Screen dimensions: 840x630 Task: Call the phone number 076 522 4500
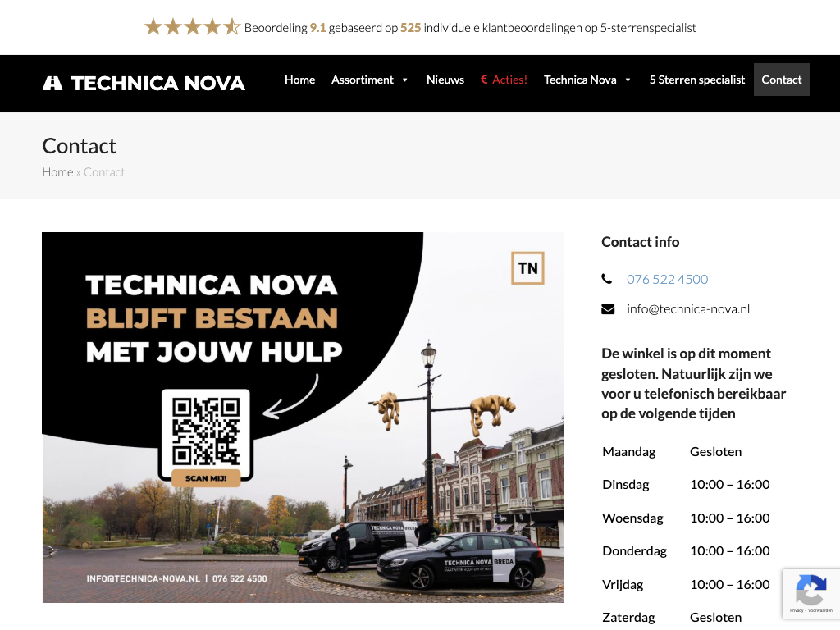coord(667,279)
